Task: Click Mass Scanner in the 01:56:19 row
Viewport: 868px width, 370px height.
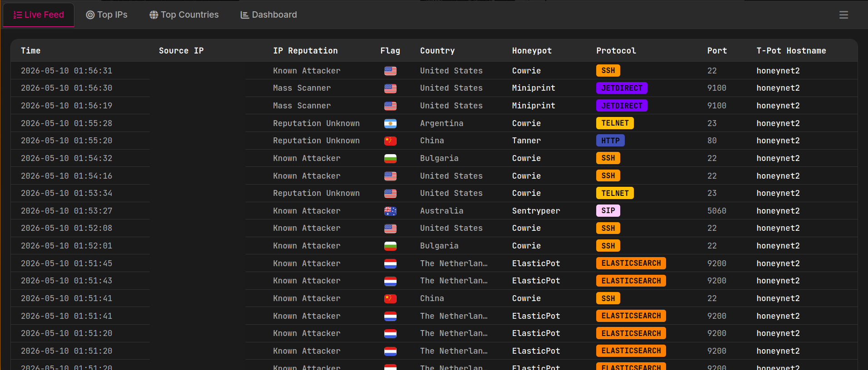Action: [302, 106]
